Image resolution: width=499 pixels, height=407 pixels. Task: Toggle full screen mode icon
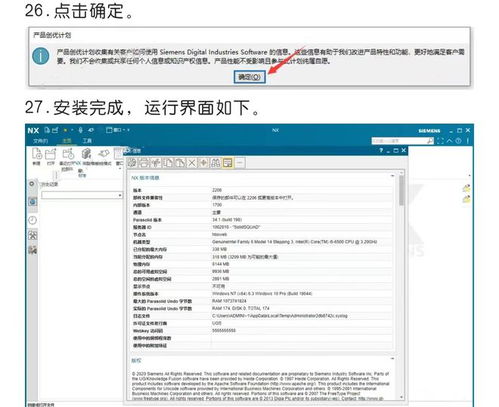[440, 141]
